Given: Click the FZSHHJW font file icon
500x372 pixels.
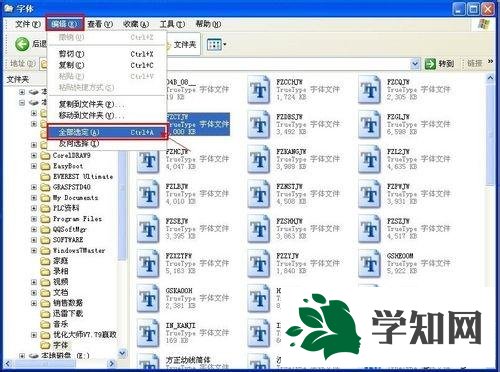Looking at the screenshot, I should pyautogui.click(x=259, y=229).
